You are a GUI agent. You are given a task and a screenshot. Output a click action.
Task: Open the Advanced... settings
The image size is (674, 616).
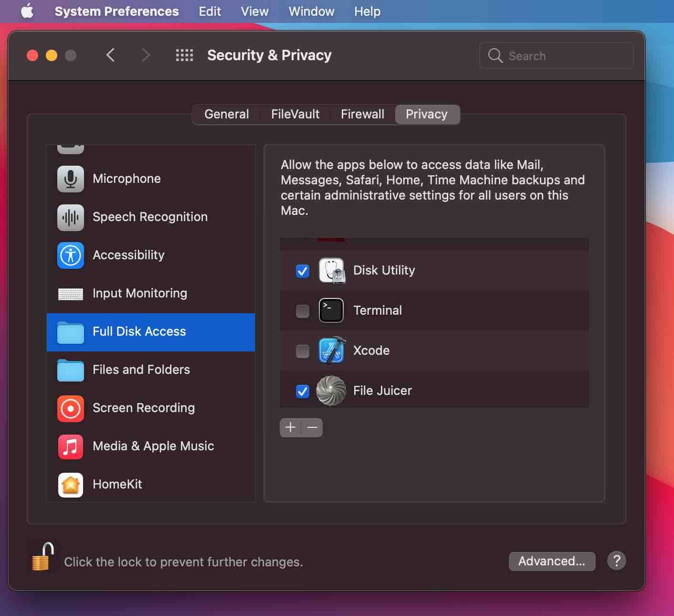tap(552, 561)
